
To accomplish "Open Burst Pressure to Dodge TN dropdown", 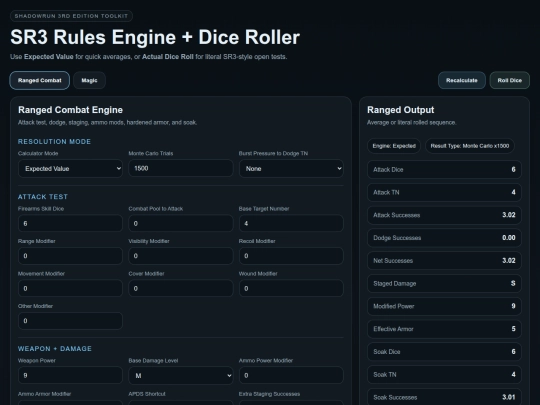I will click(x=291, y=168).
